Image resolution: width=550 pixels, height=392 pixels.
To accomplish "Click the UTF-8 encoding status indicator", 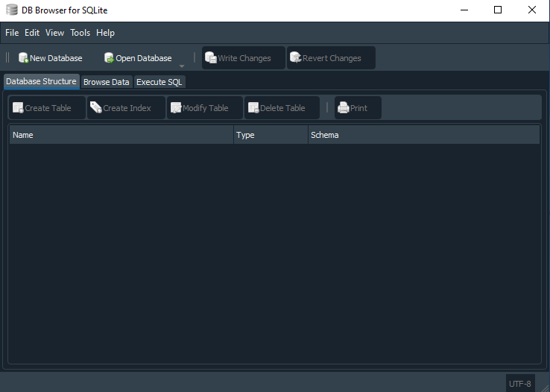I will pos(520,384).
